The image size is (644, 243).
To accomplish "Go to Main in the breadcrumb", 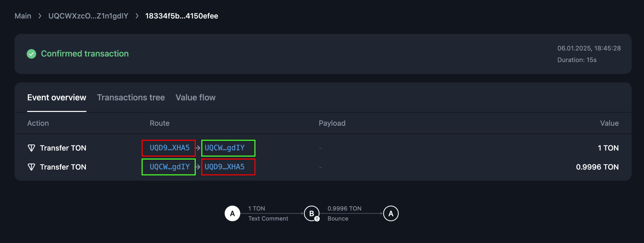I will tap(23, 16).
